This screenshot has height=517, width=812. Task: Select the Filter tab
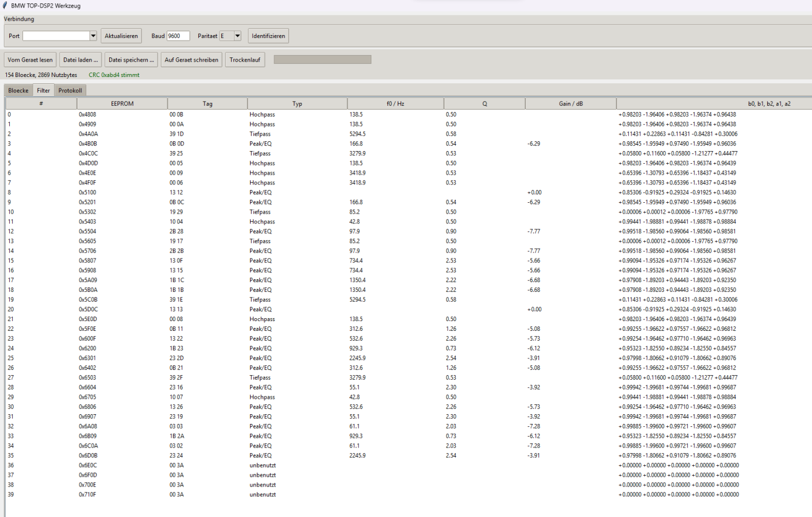(x=44, y=90)
